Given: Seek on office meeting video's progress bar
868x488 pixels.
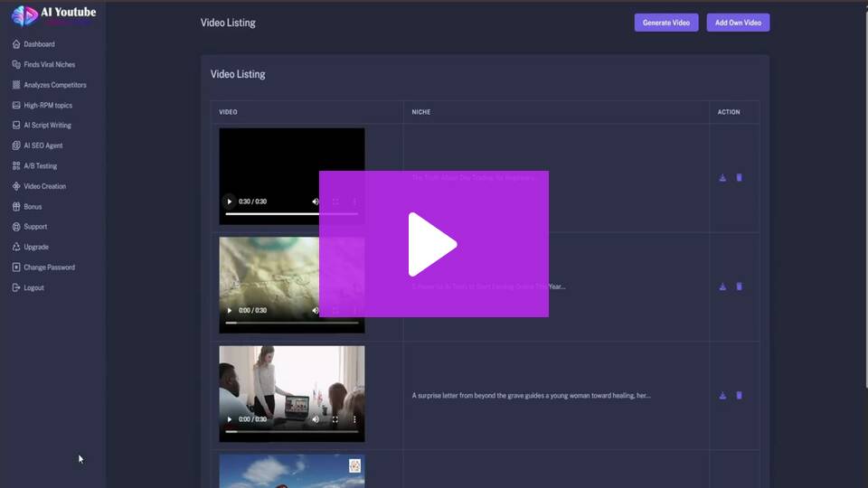Looking at the screenshot, I should (x=292, y=432).
